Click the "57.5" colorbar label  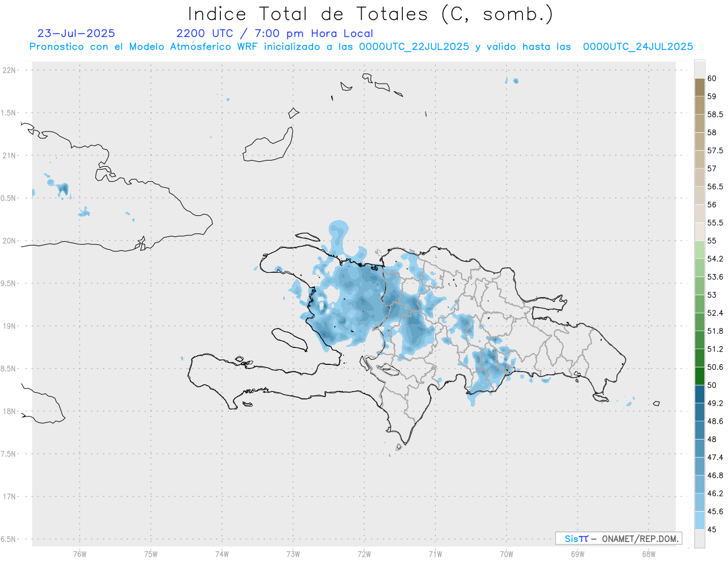click(x=715, y=150)
